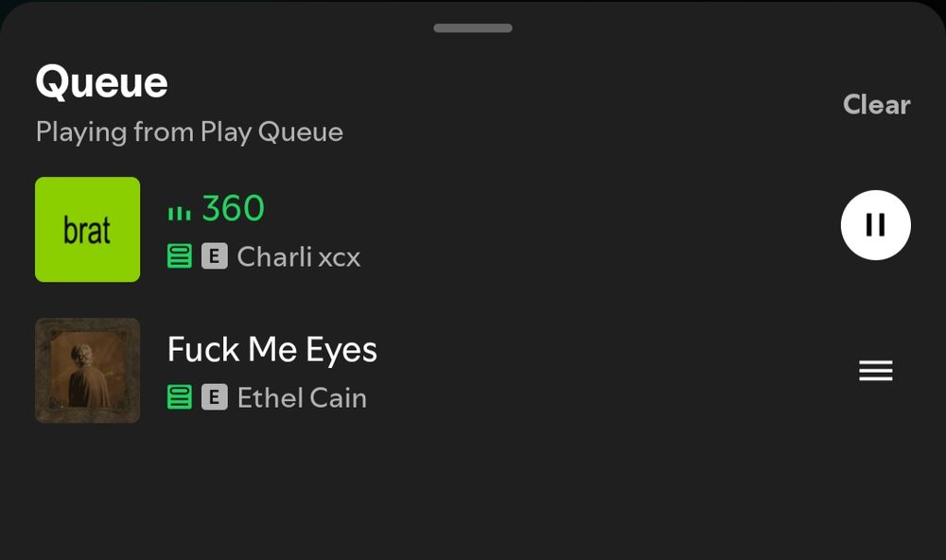Open the queued song Fuck Me Eyes
This screenshot has height=560, width=946.
click(272, 349)
